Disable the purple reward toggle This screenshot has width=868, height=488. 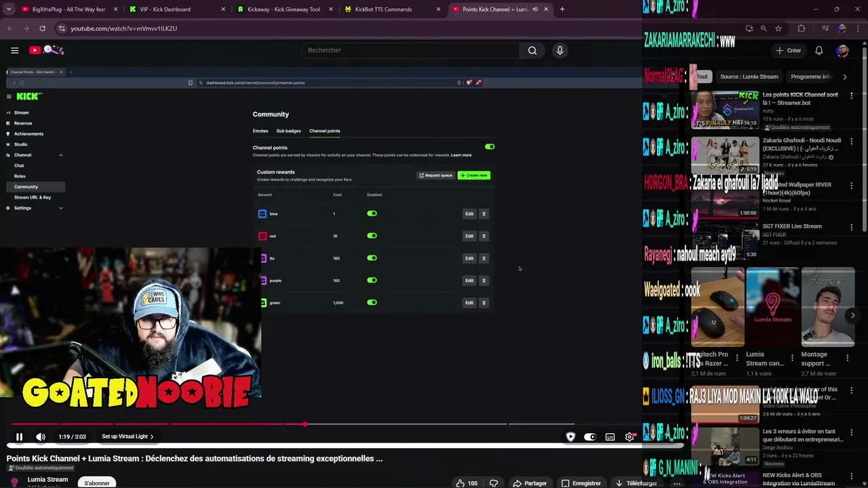click(372, 281)
